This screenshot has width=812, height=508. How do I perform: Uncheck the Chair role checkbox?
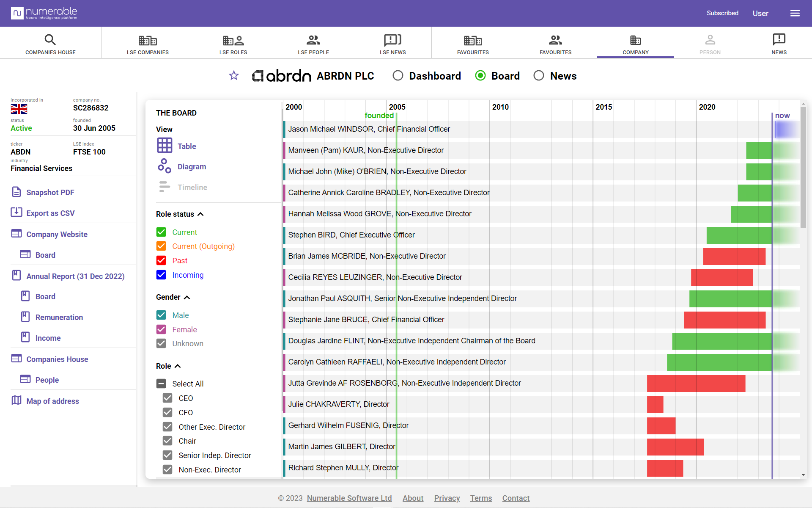tap(167, 441)
